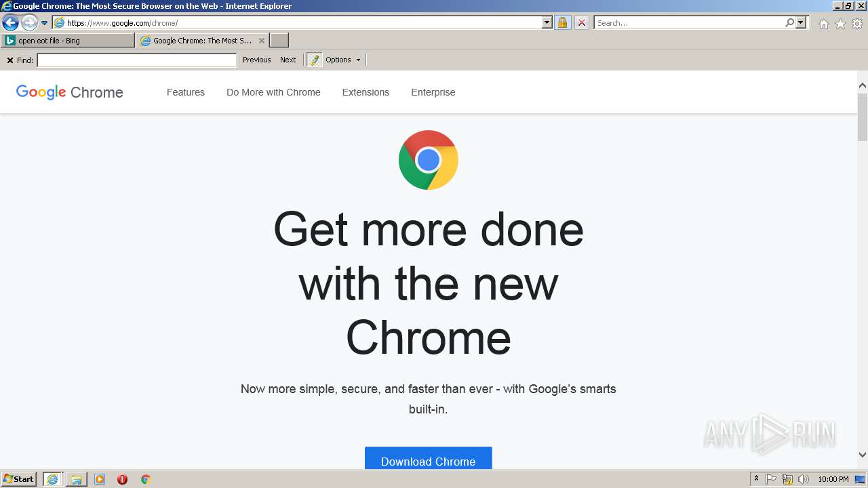Stop loading with the red X button
The width and height of the screenshot is (868, 488).
coord(581,22)
